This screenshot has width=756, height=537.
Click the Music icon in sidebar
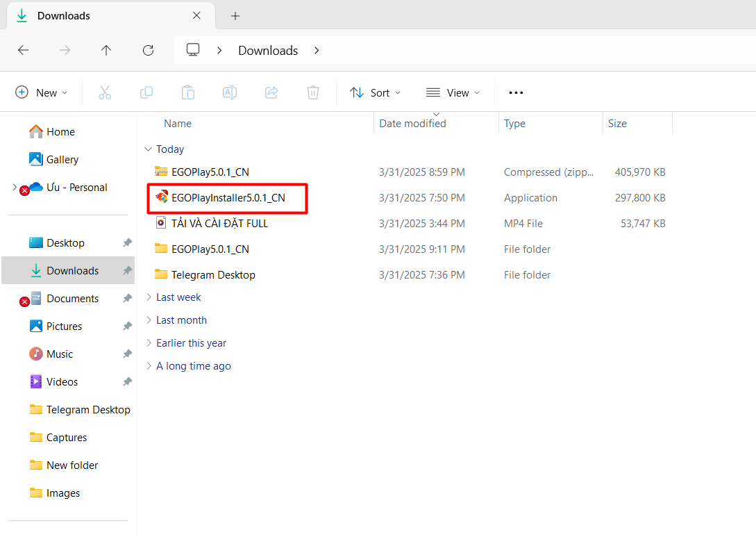36,354
